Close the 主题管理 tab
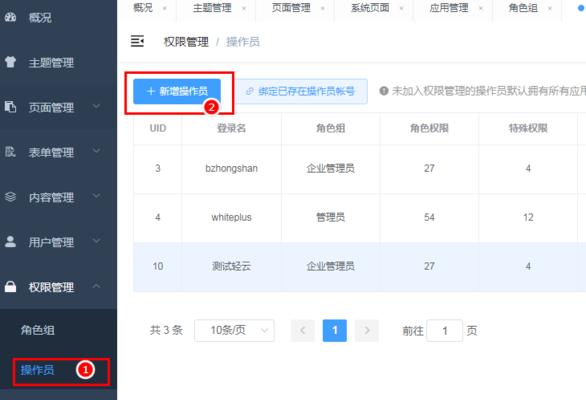 [x=244, y=8]
